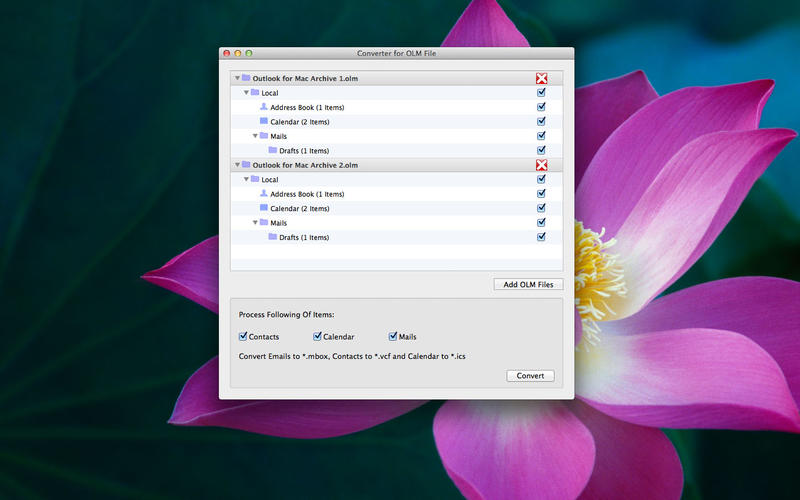Click the Archive 1.olm folder icon
The image size is (800, 500).
[246, 78]
